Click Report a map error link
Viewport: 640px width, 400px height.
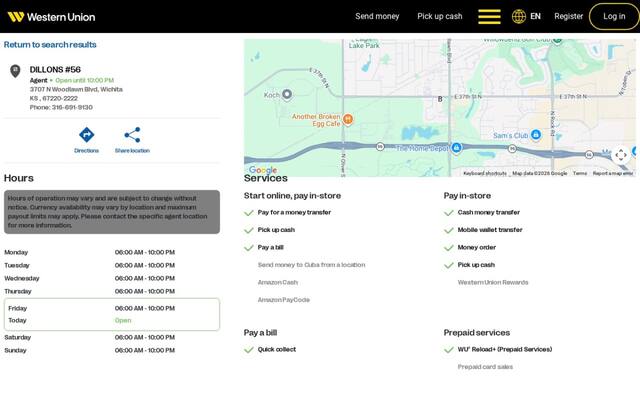[x=613, y=173]
